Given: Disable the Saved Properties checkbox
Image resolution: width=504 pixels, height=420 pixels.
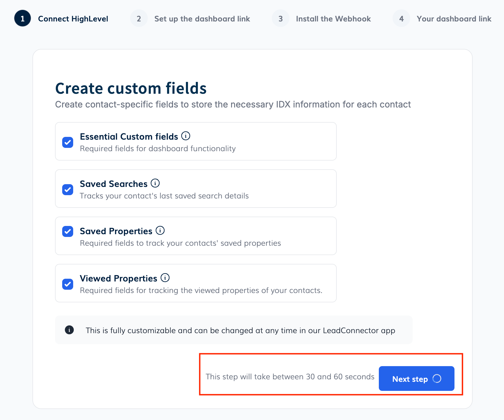Looking at the screenshot, I should point(68,231).
